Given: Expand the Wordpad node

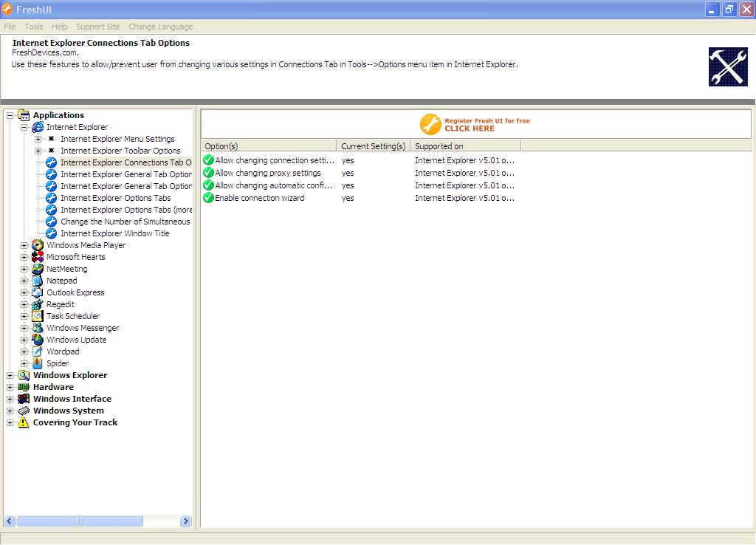Looking at the screenshot, I should click(24, 352).
